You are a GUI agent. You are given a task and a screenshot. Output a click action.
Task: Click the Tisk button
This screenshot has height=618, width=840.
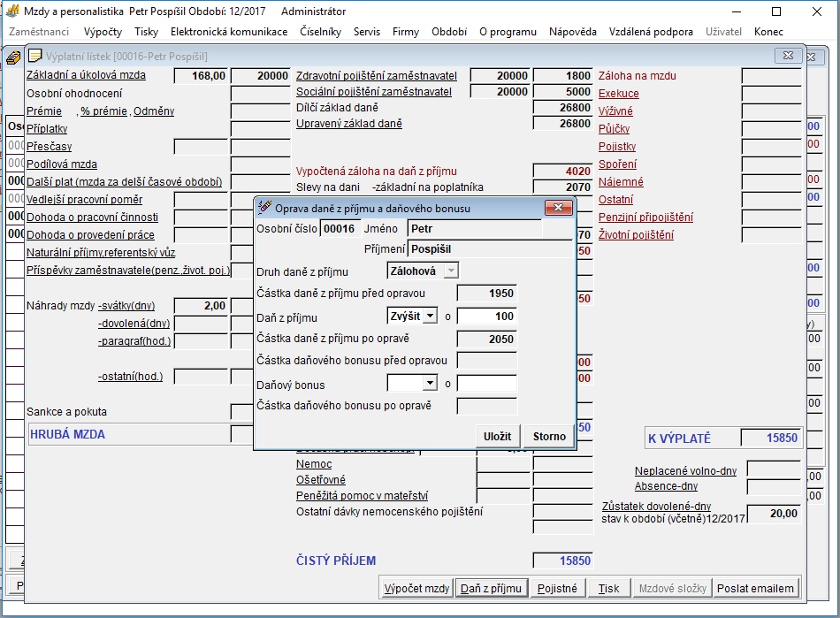pyautogui.click(x=608, y=588)
